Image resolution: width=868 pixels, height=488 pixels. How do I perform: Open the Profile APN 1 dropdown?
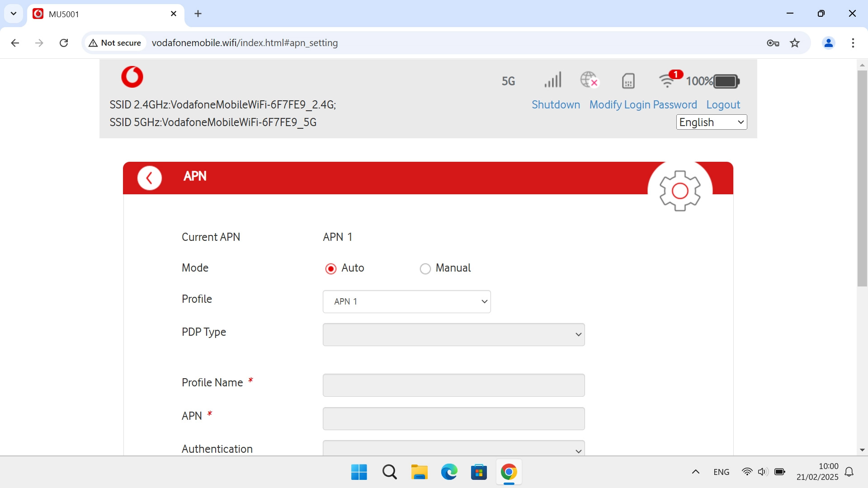406,301
